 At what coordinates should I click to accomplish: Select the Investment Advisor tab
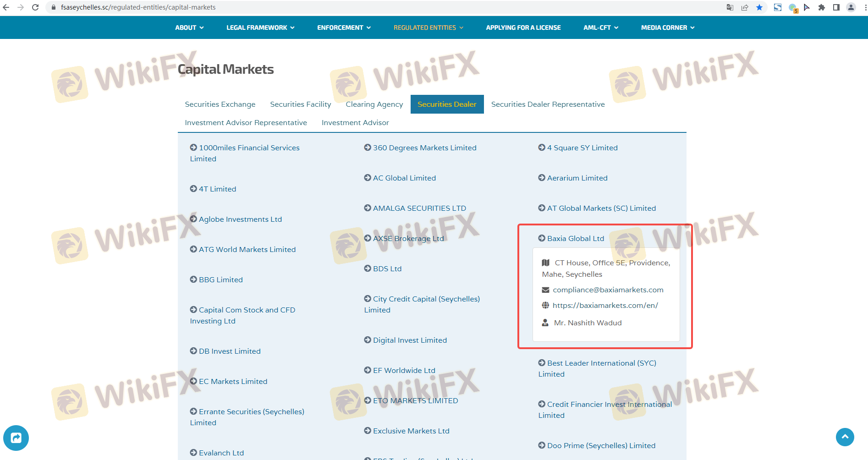pyautogui.click(x=355, y=123)
